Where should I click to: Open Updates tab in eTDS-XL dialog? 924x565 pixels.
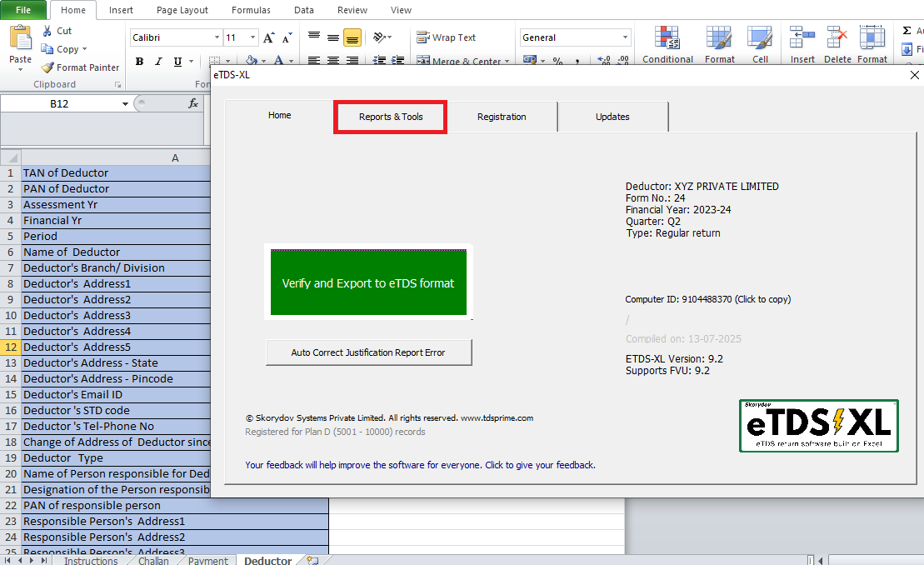pos(612,117)
